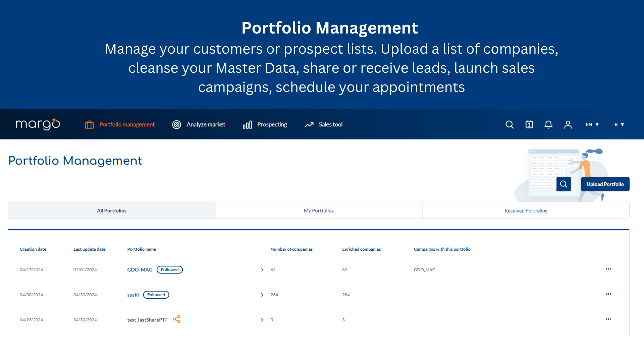Open EN language dropdown selector

[591, 124]
